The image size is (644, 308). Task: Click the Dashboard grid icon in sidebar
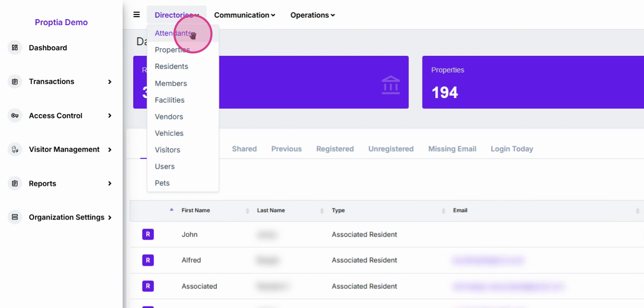tap(15, 48)
